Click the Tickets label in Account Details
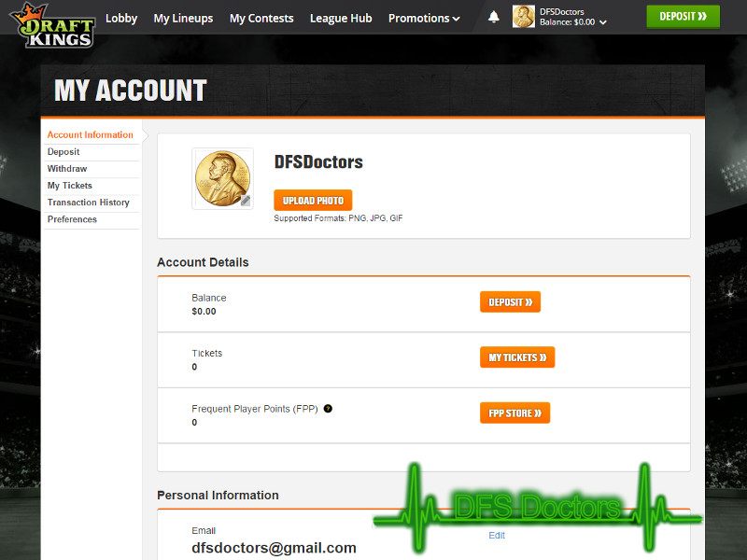 coord(206,354)
